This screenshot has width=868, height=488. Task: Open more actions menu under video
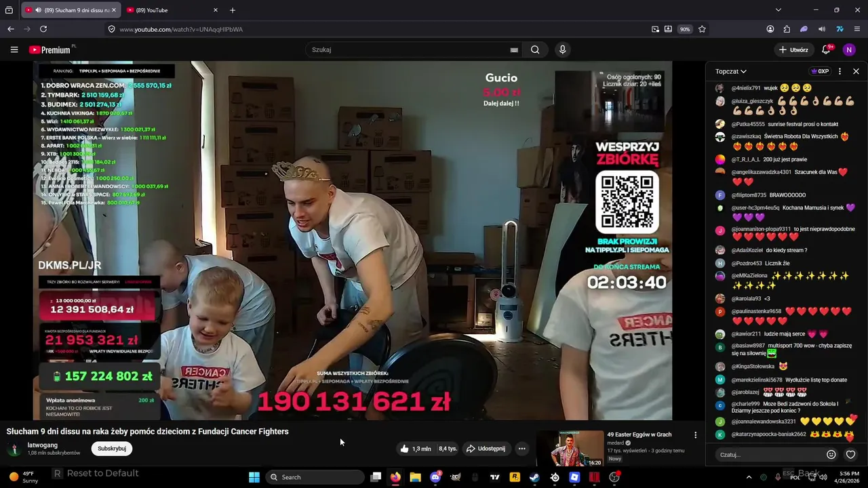click(521, 449)
